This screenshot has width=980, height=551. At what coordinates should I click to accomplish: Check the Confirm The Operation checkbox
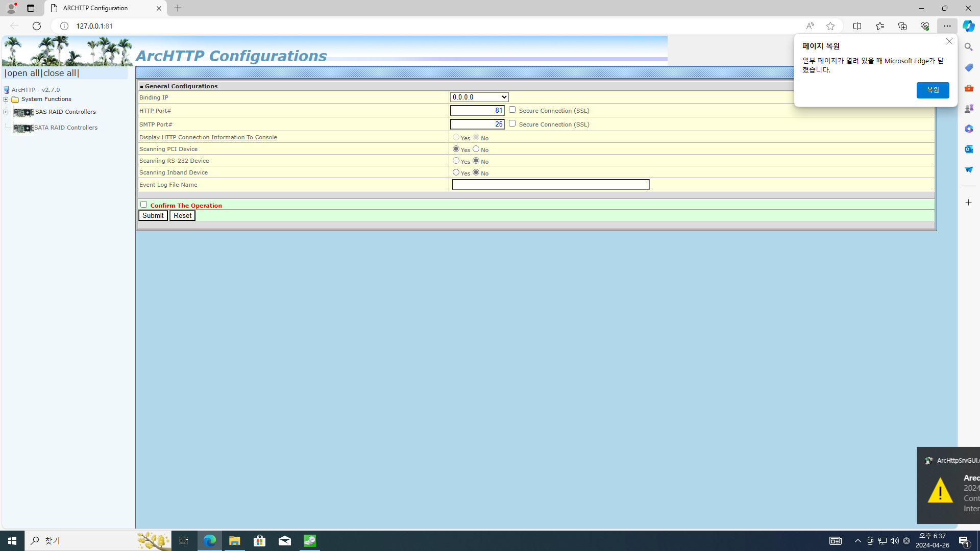[x=143, y=205]
